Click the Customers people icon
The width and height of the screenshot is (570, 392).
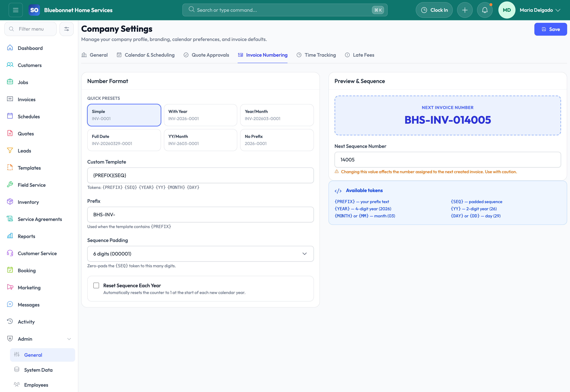point(10,65)
